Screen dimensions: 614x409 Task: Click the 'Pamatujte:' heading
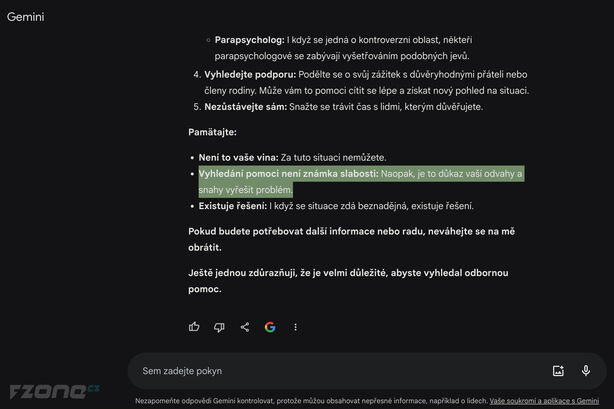[213, 132]
